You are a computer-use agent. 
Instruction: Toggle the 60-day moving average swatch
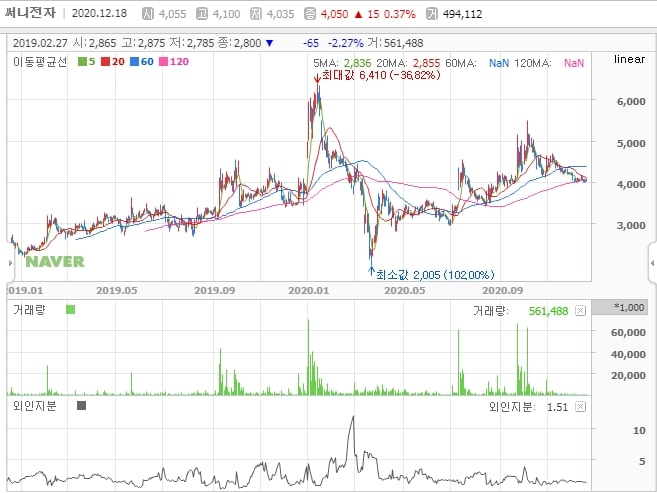point(135,62)
